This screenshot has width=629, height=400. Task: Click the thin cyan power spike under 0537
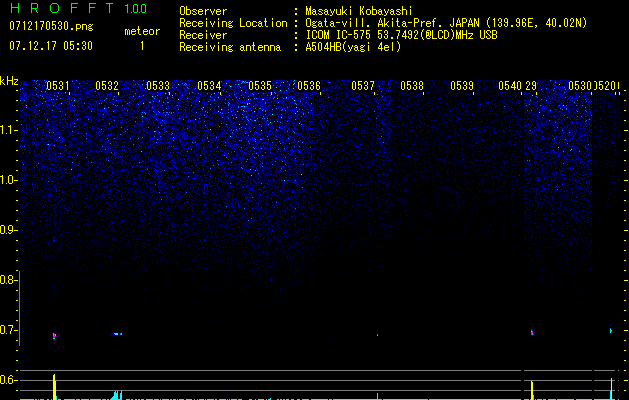(377, 396)
